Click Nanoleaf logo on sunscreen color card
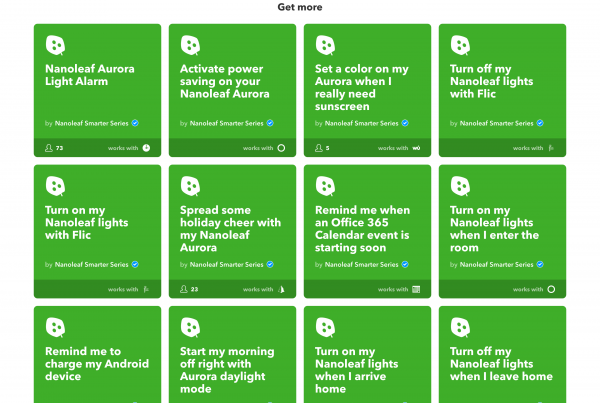 326,45
